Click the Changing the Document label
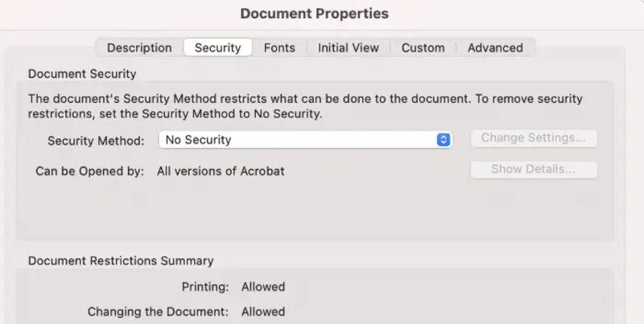This screenshot has height=324, width=644. 158,312
